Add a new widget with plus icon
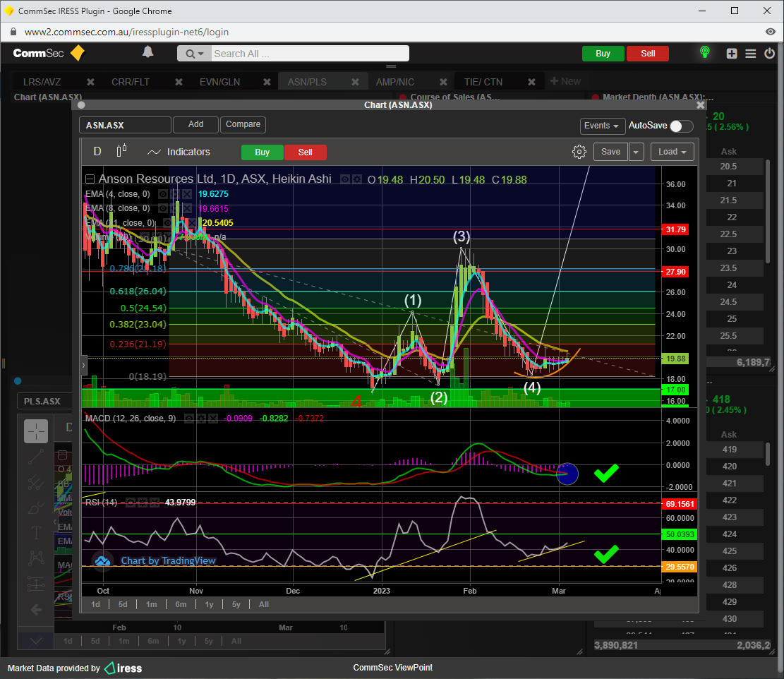The width and height of the screenshot is (784, 679). (x=732, y=54)
